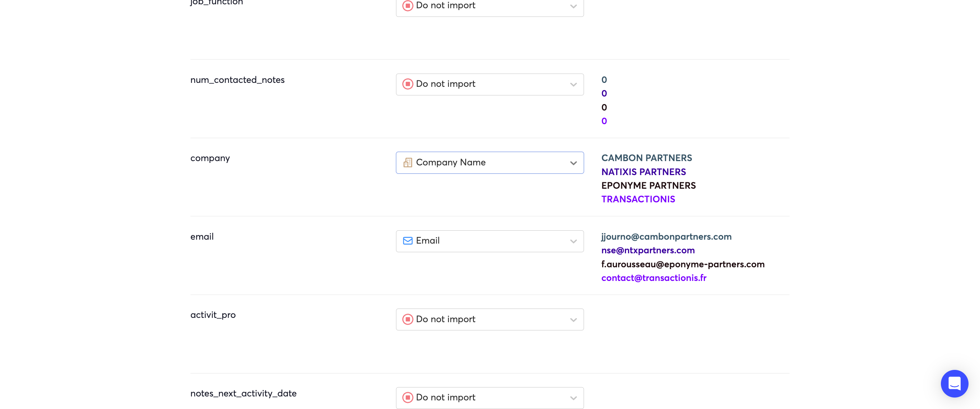This screenshot has width=980, height=409.
Task: Click the jjourno@cambonpartners.com sample email
Action: click(x=666, y=237)
